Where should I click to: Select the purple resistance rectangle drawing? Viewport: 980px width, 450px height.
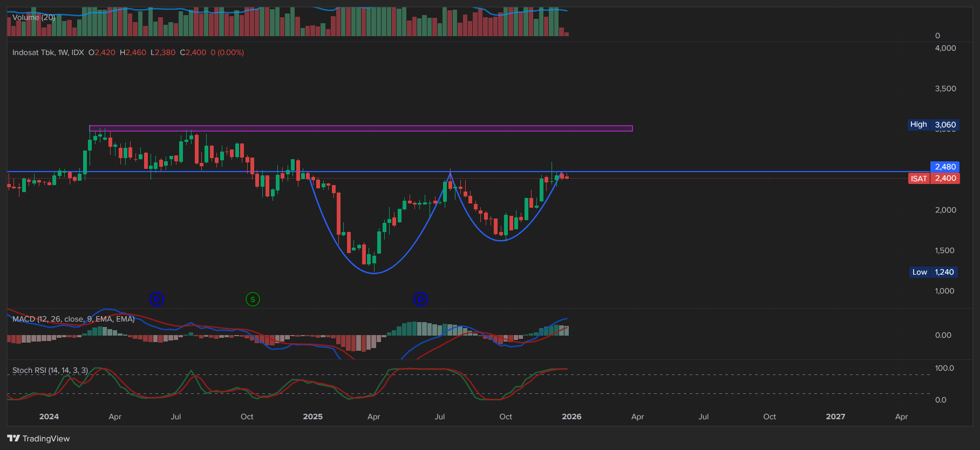coord(361,128)
